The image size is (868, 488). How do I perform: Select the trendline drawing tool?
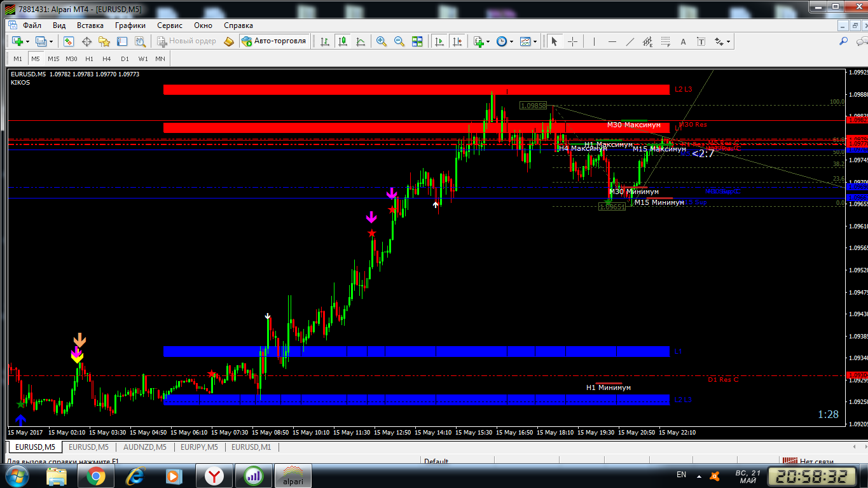630,41
